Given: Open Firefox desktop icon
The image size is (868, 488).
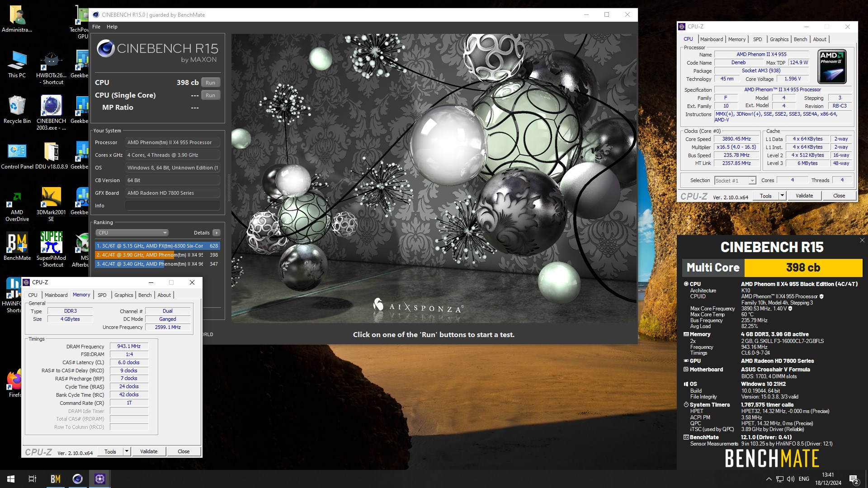Looking at the screenshot, I should click(14, 384).
